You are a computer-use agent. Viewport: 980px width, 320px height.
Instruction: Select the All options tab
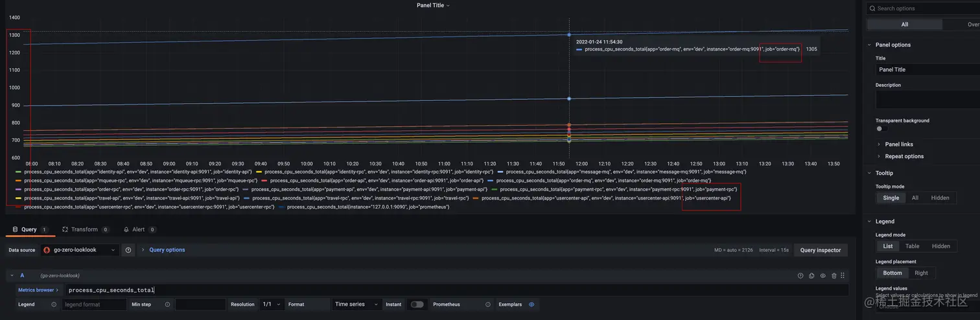tap(904, 25)
